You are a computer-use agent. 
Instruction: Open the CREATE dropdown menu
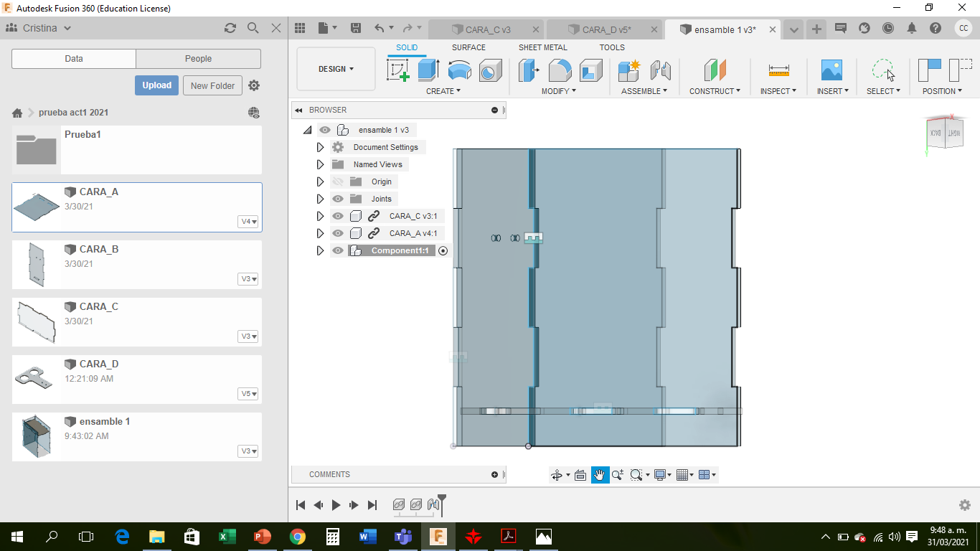[x=443, y=91]
